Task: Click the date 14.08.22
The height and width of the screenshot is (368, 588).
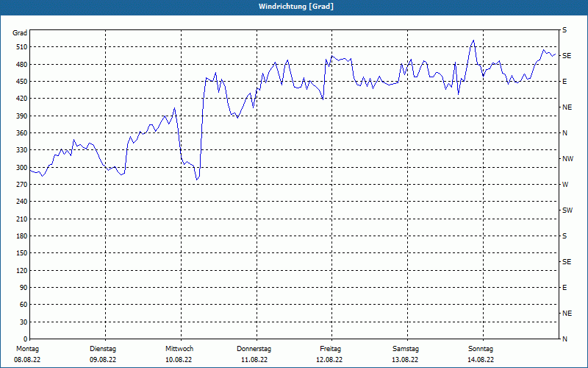Action: (481, 360)
